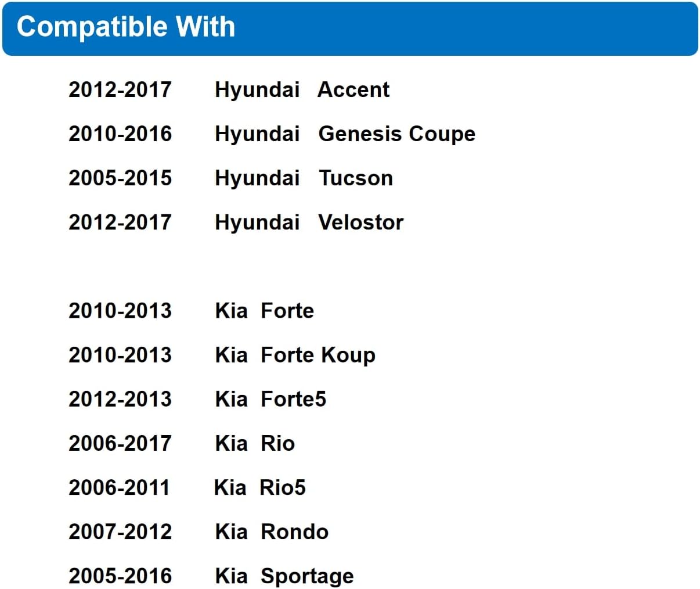The width and height of the screenshot is (700, 589).
Task: Click the "Compatible With" header title
Action: (x=126, y=27)
